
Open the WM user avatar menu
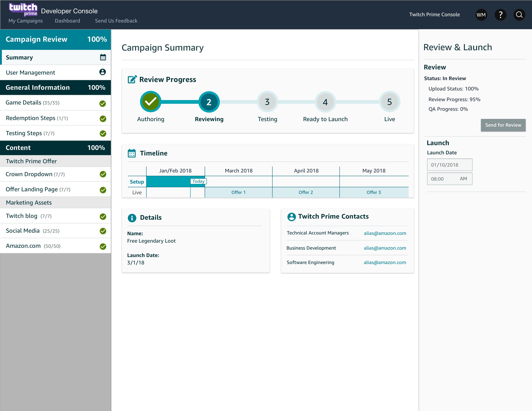pyautogui.click(x=481, y=15)
